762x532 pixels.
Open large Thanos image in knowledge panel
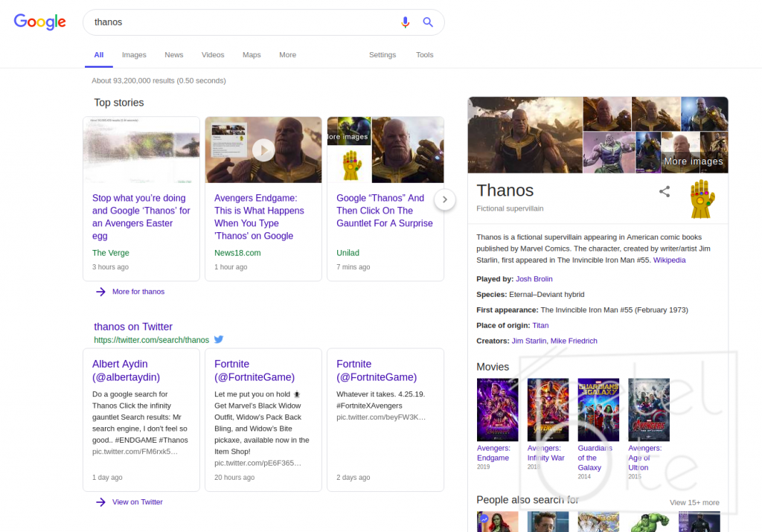tap(525, 135)
